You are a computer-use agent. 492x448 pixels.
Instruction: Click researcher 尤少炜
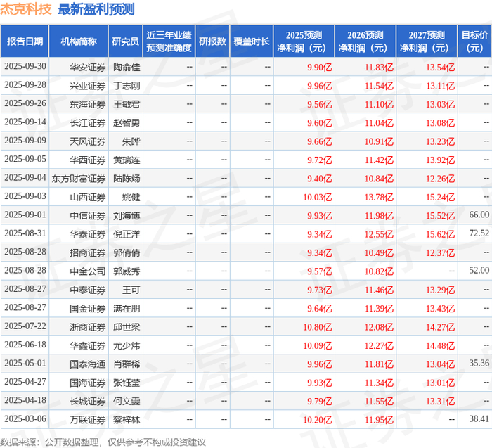click(x=127, y=345)
